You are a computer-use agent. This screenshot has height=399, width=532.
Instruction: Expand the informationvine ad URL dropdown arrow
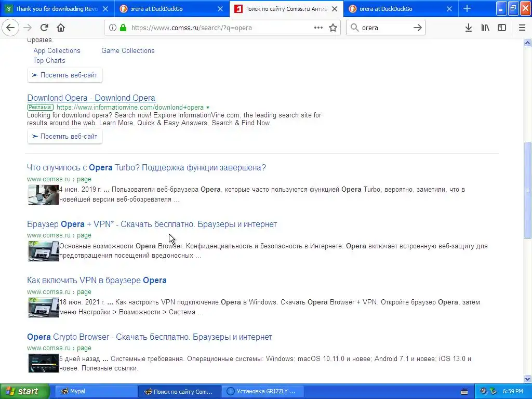pyautogui.click(x=208, y=108)
